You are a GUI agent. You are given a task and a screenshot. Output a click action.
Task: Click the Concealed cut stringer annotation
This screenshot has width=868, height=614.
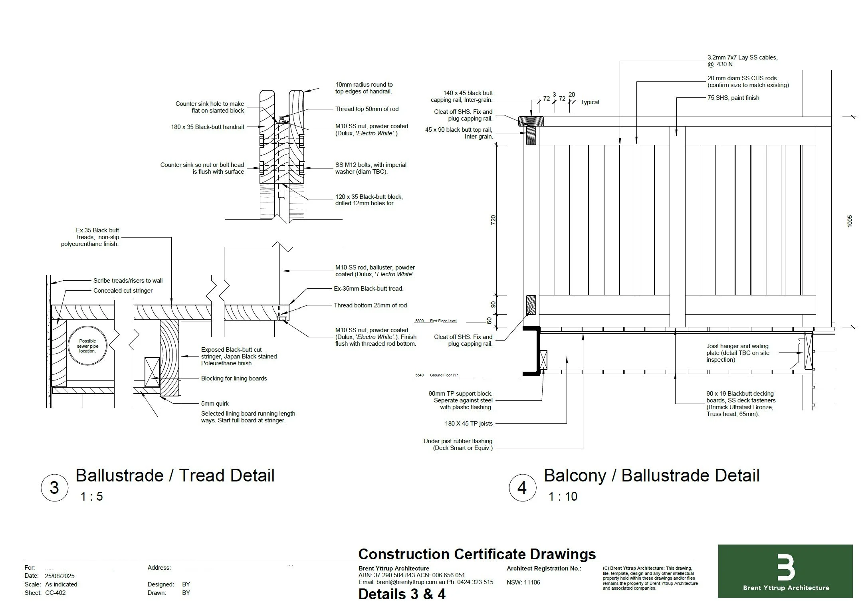tap(123, 291)
